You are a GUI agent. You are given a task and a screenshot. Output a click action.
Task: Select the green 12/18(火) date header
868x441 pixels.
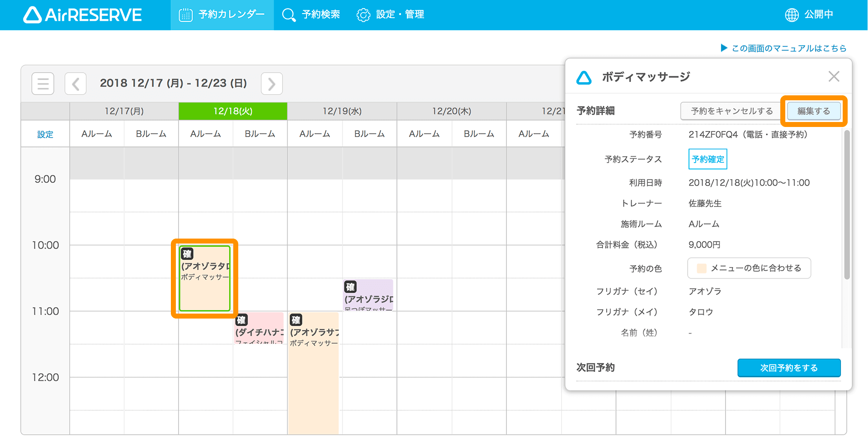(232, 111)
